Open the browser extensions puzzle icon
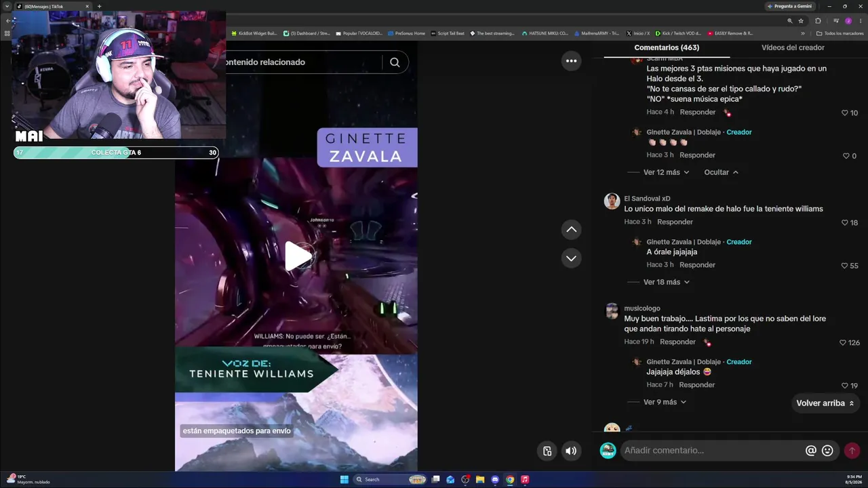Screen dimensions: 868x488 [x=818, y=21]
